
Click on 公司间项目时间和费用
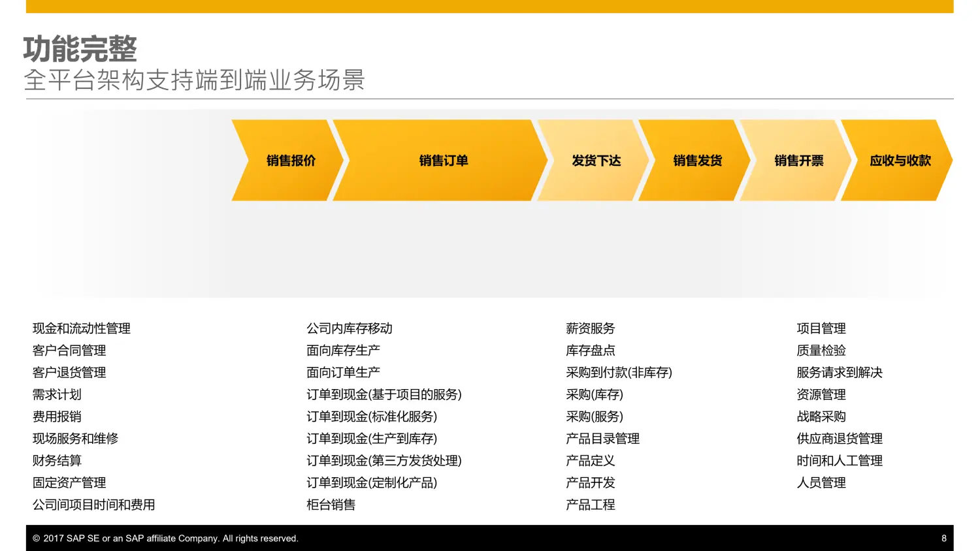tap(94, 505)
